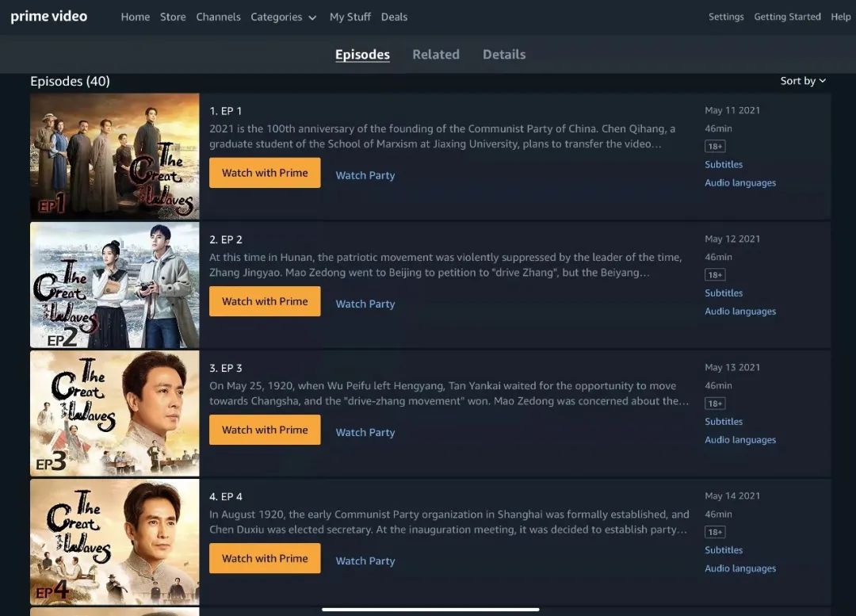856x616 pixels.
Task: Start a Watch Party for EP 1
Action: pyautogui.click(x=365, y=175)
